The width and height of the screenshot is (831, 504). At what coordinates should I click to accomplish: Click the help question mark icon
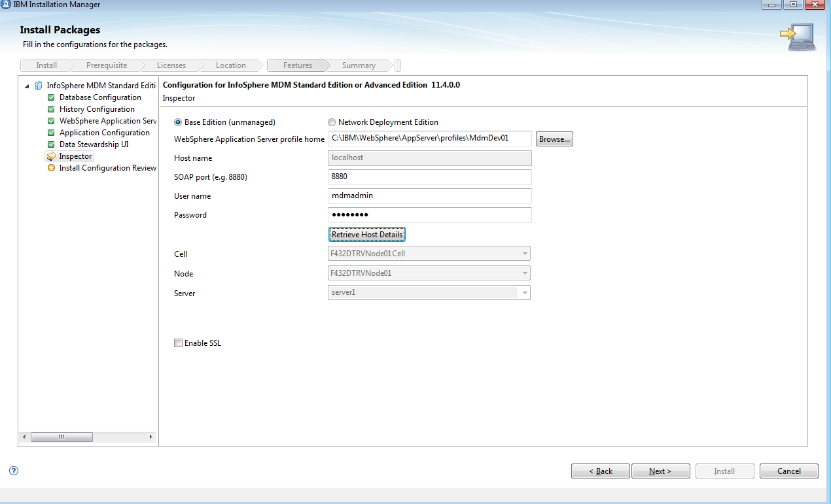click(x=14, y=470)
